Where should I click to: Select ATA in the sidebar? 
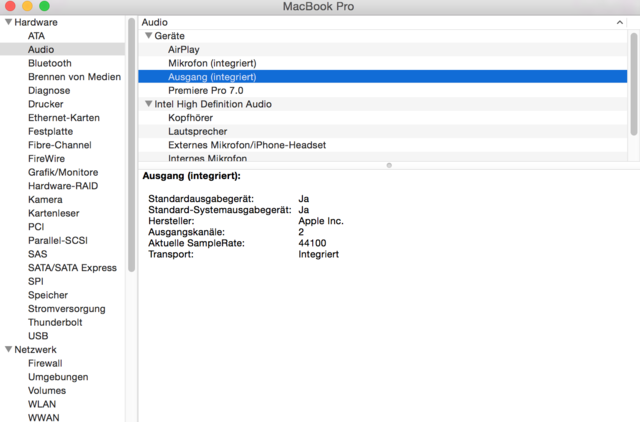36,36
